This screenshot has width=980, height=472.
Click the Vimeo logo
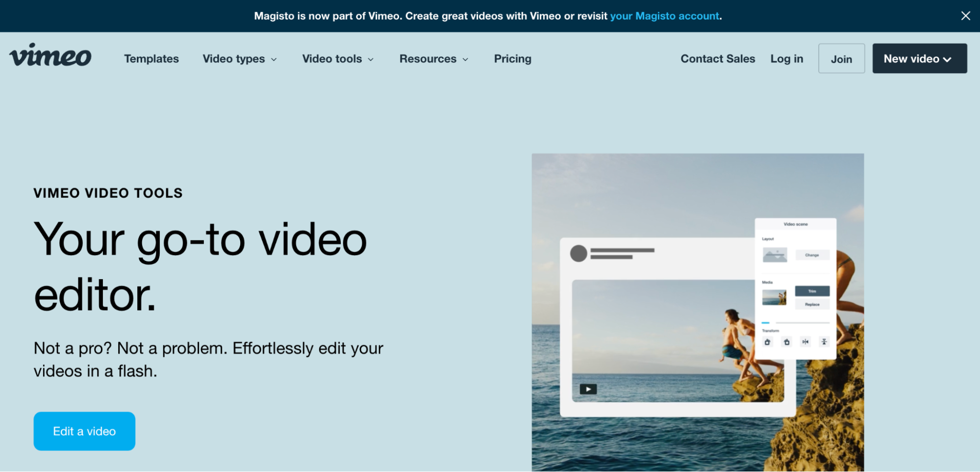(x=50, y=55)
